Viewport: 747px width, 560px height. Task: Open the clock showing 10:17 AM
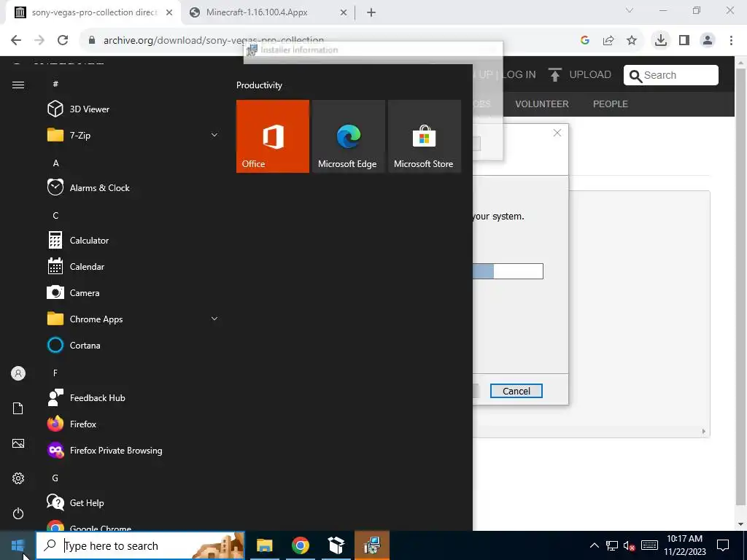tap(684, 545)
